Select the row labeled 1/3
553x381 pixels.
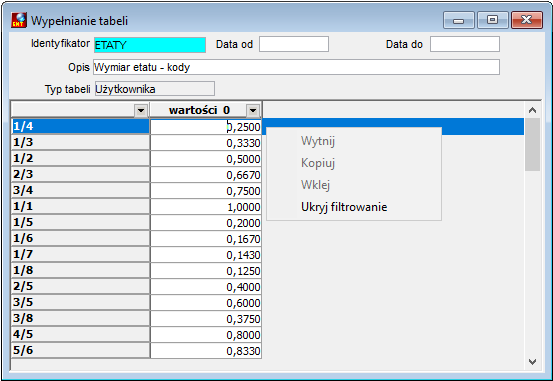(80, 142)
